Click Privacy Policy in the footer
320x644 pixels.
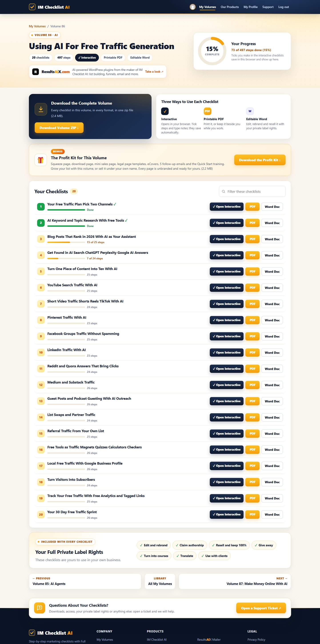coord(256,640)
